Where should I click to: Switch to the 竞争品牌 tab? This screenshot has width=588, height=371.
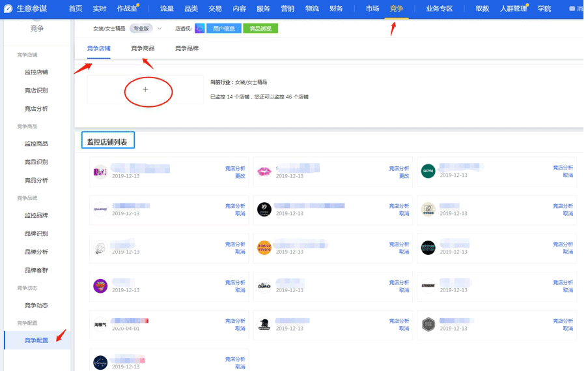coord(187,48)
